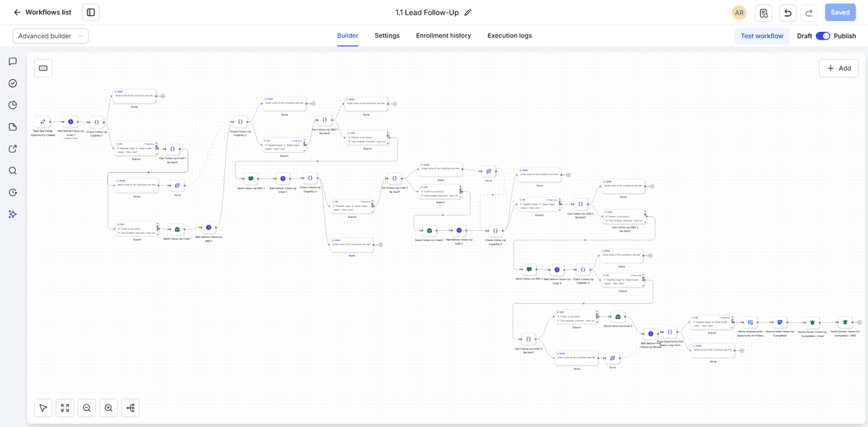868x427 pixels.
Task: Select the New Real Estate Opportunity Created trigger
Action: click(43, 122)
